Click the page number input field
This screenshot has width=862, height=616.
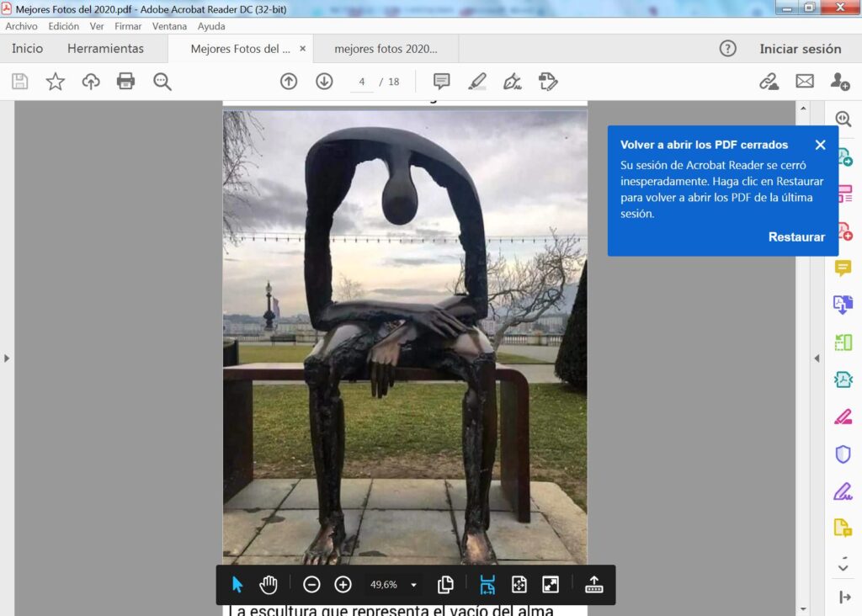pos(362,82)
